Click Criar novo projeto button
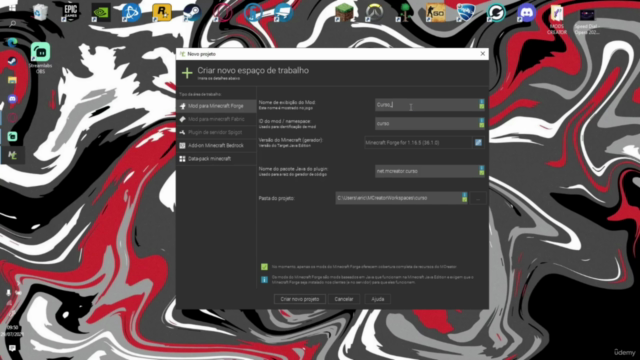Screen dimensions: 640x360 (300, 299)
